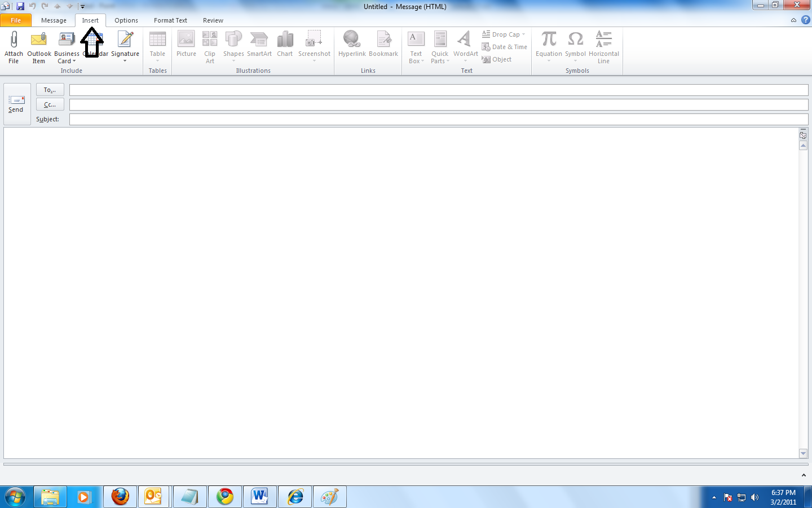Open the Format Text tab
This screenshot has width=812, height=508.
(x=170, y=20)
